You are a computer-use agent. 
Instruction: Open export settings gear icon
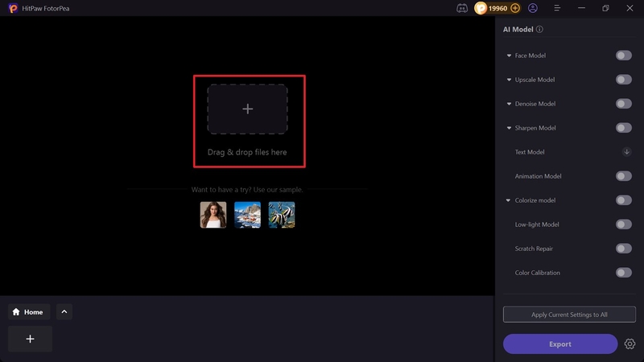(630, 344)
